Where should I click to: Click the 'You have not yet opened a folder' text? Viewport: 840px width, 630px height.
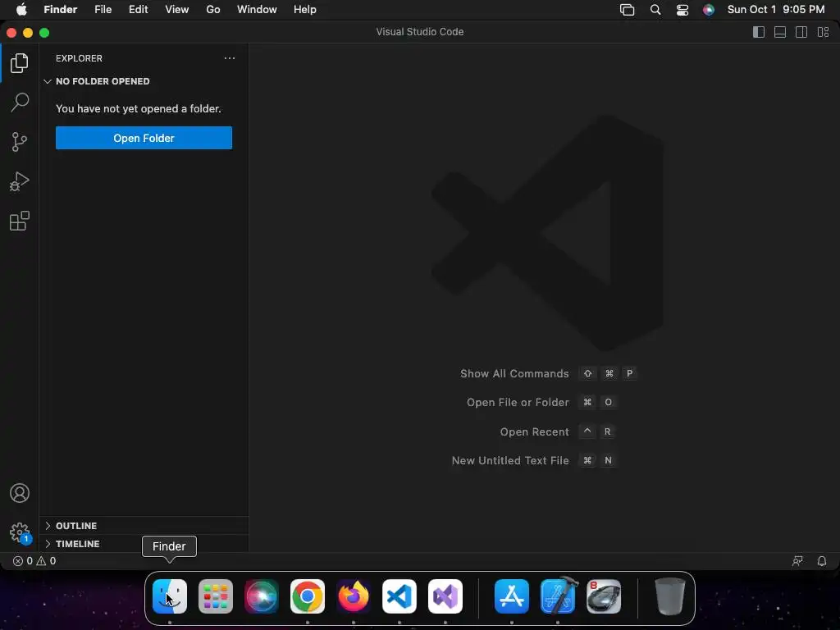(x=138, y=109)
